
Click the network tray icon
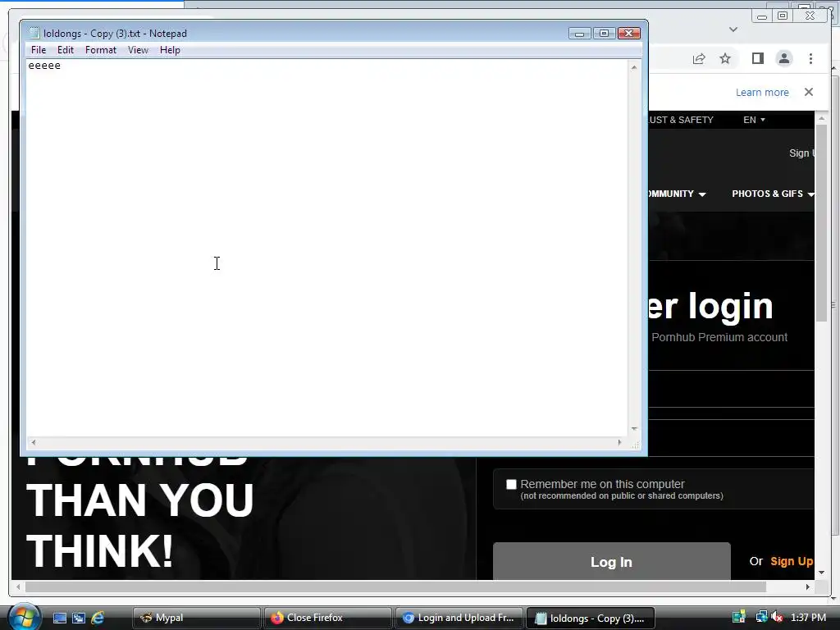(761, 618)
